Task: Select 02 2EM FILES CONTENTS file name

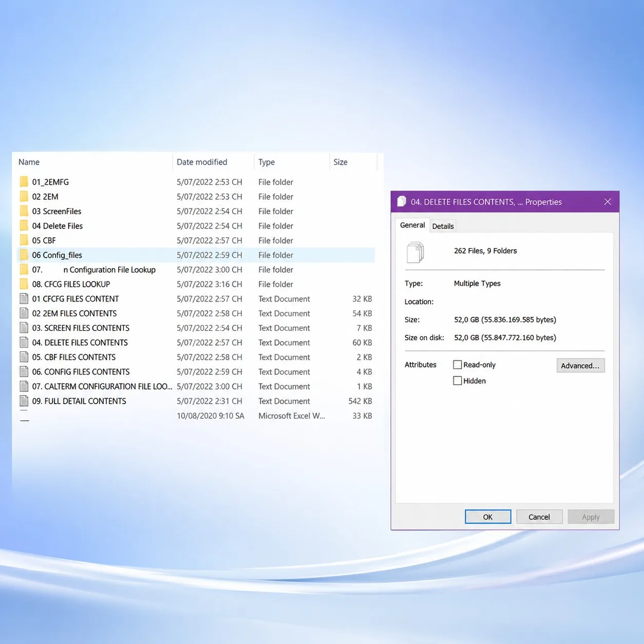Action: click(74, 313)
